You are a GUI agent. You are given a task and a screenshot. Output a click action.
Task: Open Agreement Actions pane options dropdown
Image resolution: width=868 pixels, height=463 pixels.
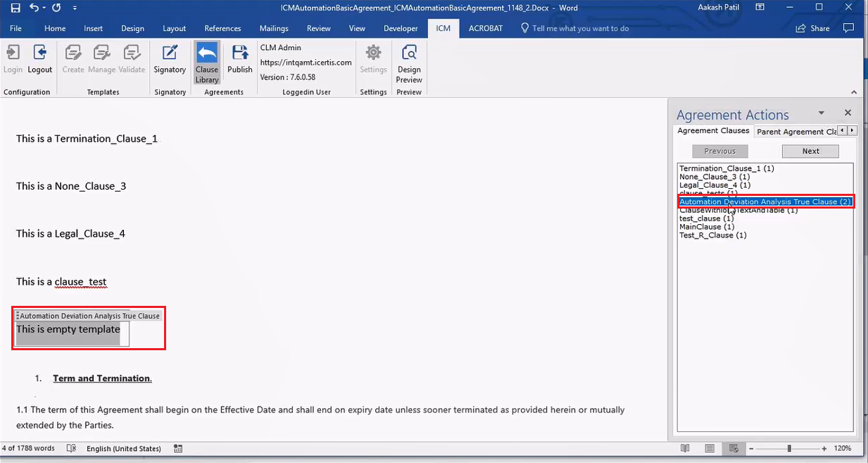pos(821,113)
